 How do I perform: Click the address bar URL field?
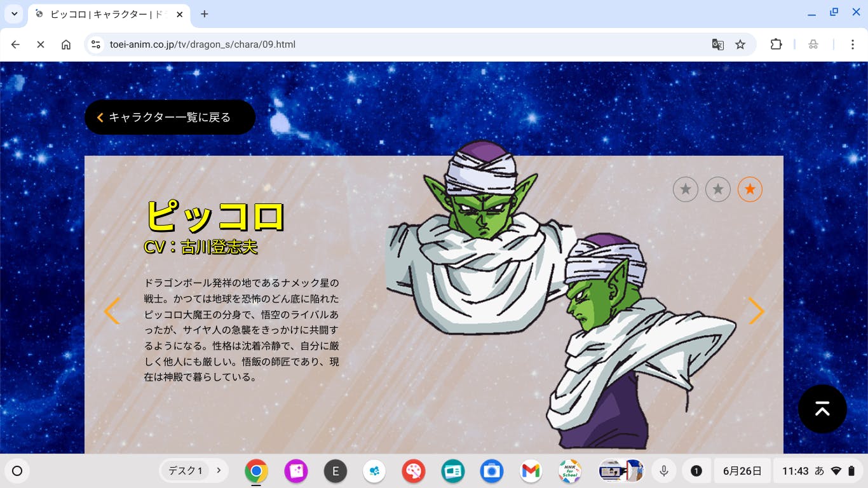click(x=381, y=44)
